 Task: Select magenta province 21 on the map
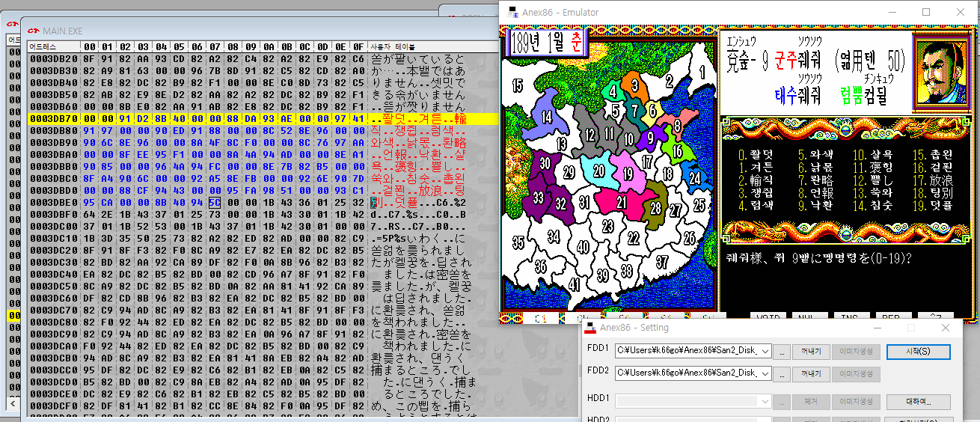(622, 201)
